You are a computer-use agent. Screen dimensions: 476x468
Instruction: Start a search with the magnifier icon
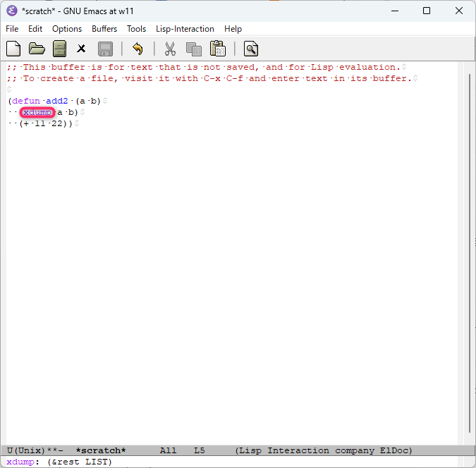[250, 49]
